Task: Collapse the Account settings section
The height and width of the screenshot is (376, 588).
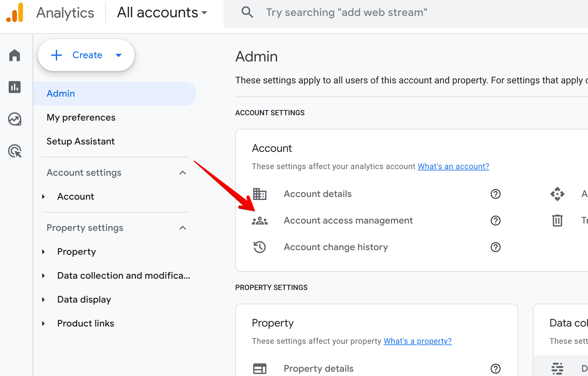Action: (183, 173)
